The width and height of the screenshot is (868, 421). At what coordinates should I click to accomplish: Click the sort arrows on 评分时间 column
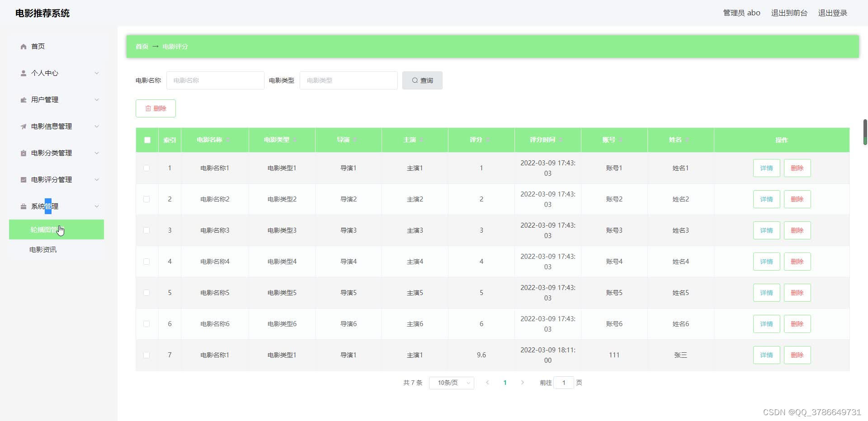(x=561, y=140)
